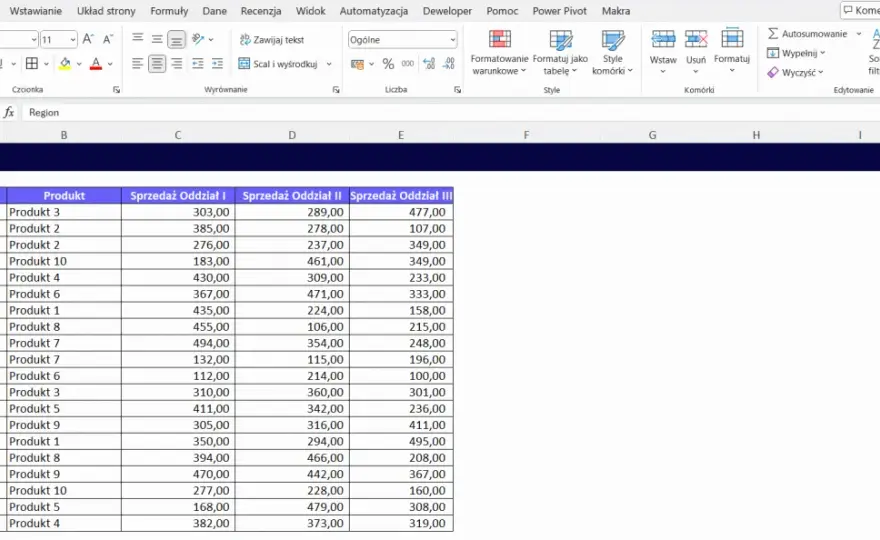
Task: Click the formula bar containing Region
Action: (450, 112)
